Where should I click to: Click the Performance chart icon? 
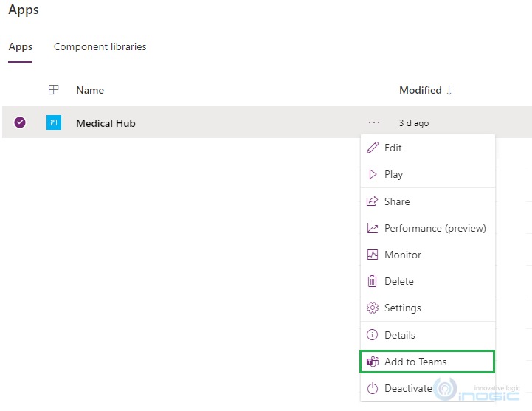(372, 228)
